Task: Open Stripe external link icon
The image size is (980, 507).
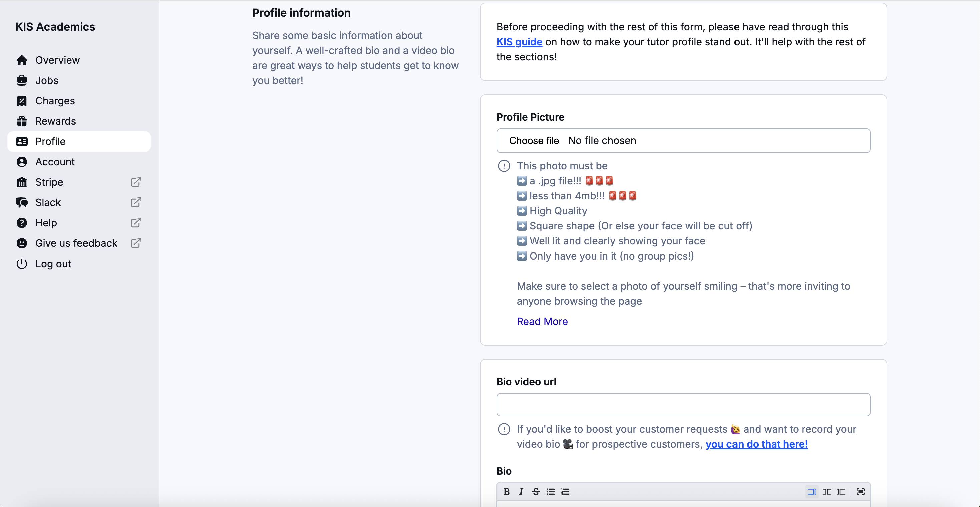Action: click(x=136, y=182)
